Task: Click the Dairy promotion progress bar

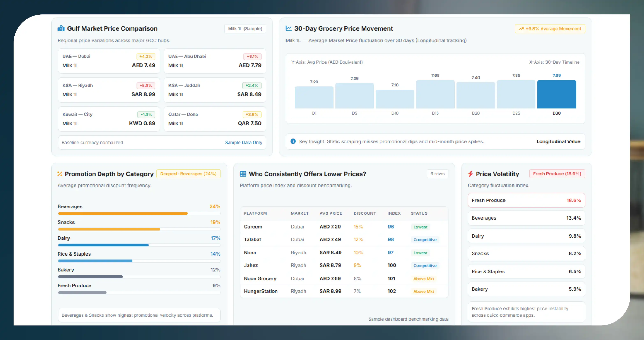Action: (x=139, y=245)
